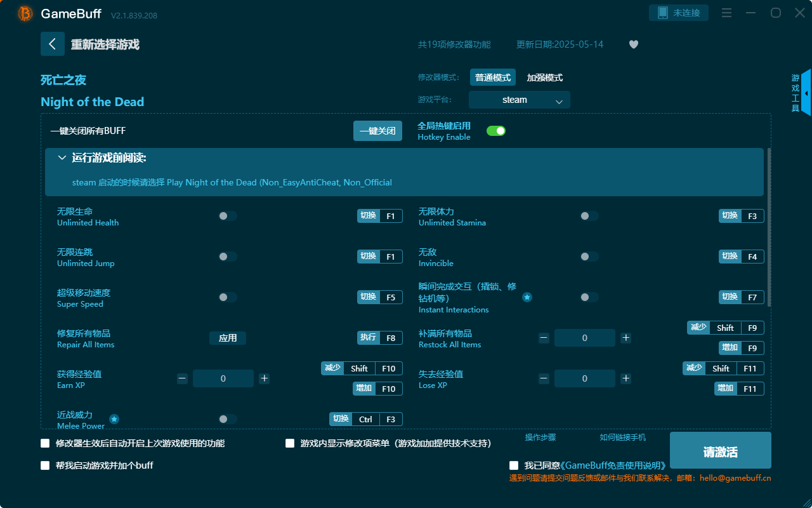Click the 请激活 activation button
This screenshot has width=812, height=508.
tap(720, 450)
